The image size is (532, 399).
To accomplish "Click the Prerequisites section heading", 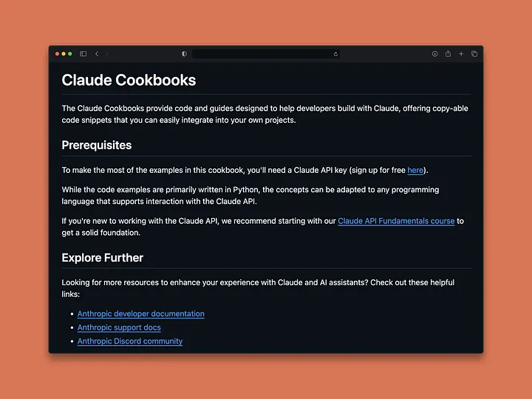I will point(97,146).
